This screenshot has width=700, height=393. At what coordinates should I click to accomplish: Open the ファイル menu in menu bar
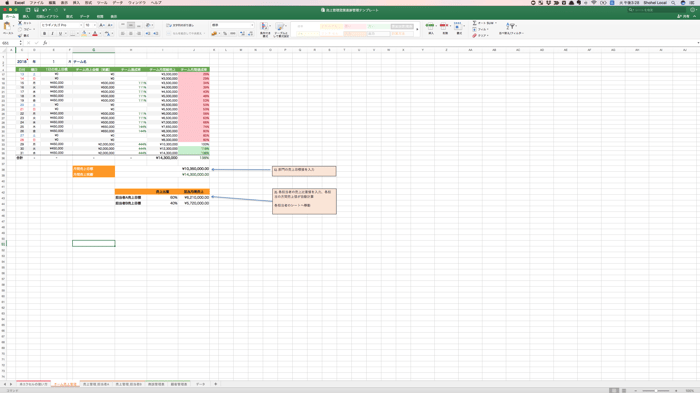click(x=36, y=3)
